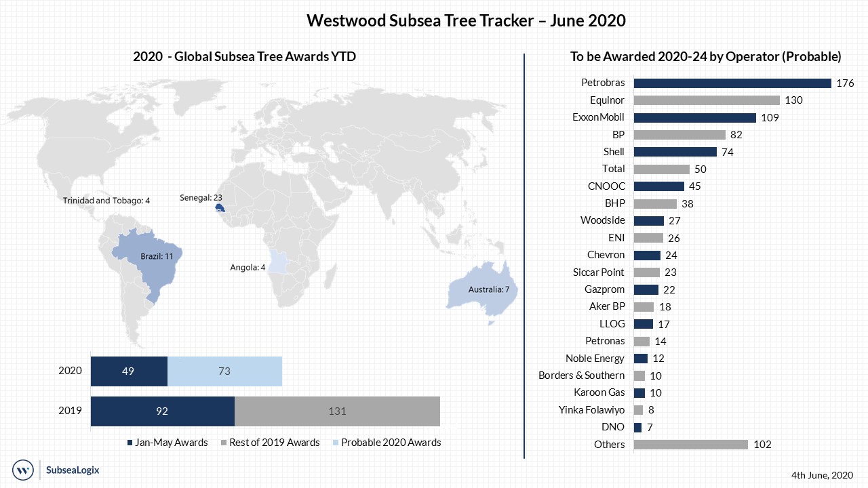Click the 2019 Jan-May segment showing 92
Viewport: 868px width, 488px height.
coord(163,411)
